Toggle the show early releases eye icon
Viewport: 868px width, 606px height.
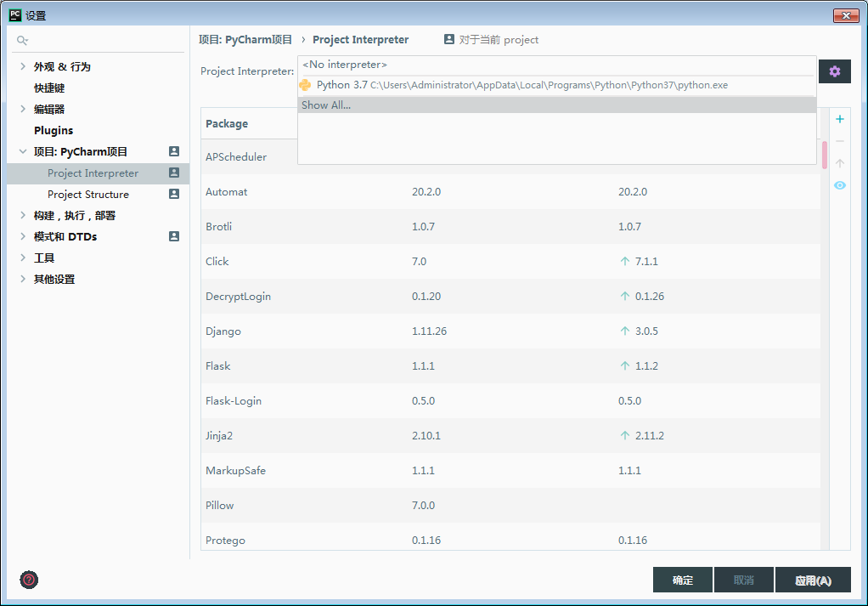840,185
